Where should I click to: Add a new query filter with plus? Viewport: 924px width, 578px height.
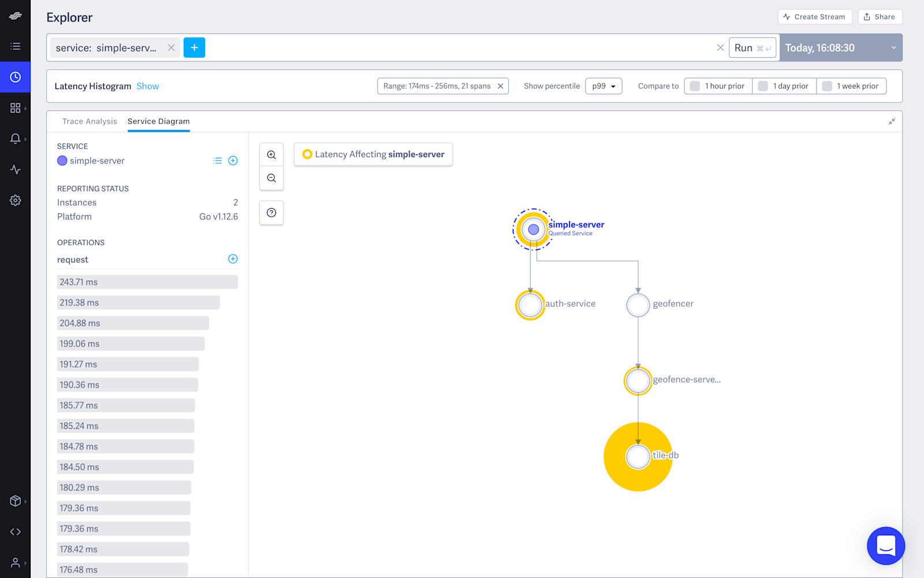[x=194, y=47]
